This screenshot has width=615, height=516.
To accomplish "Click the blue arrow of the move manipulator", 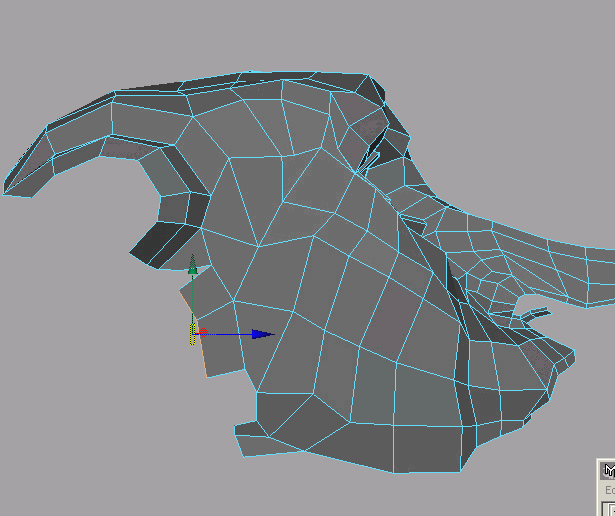I will click(x=262, y=334).
